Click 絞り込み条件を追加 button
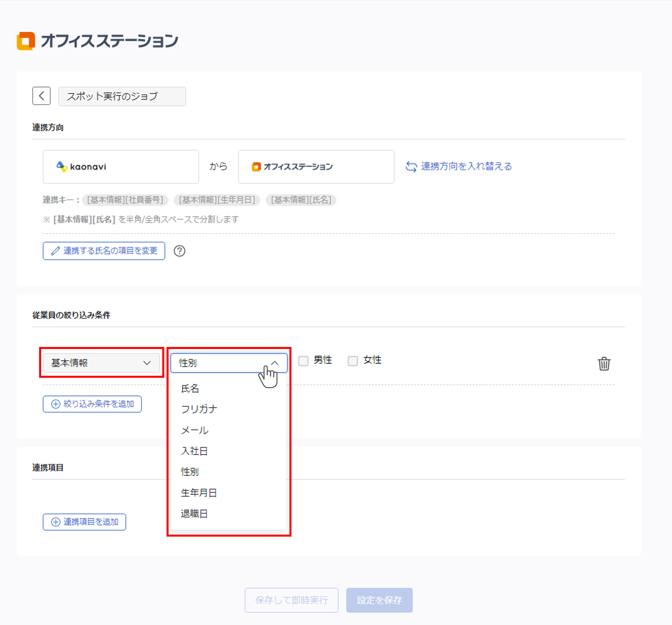 coord(92,404)
